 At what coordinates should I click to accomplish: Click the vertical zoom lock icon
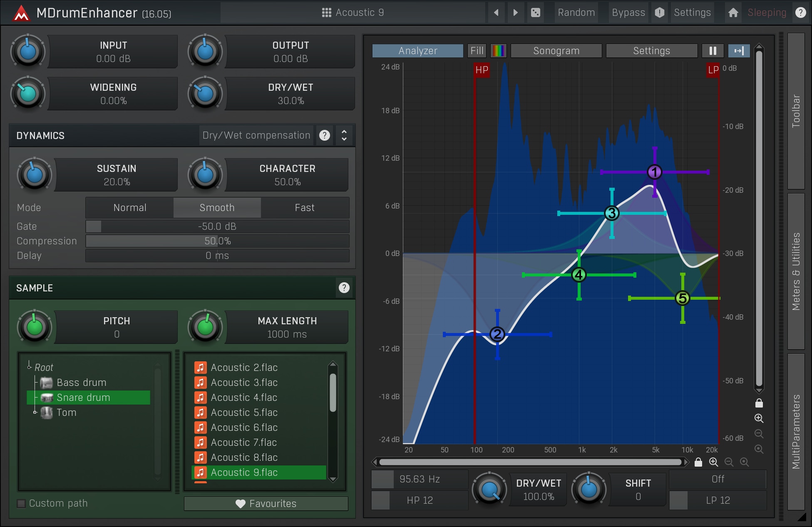[x=759, y=403]
